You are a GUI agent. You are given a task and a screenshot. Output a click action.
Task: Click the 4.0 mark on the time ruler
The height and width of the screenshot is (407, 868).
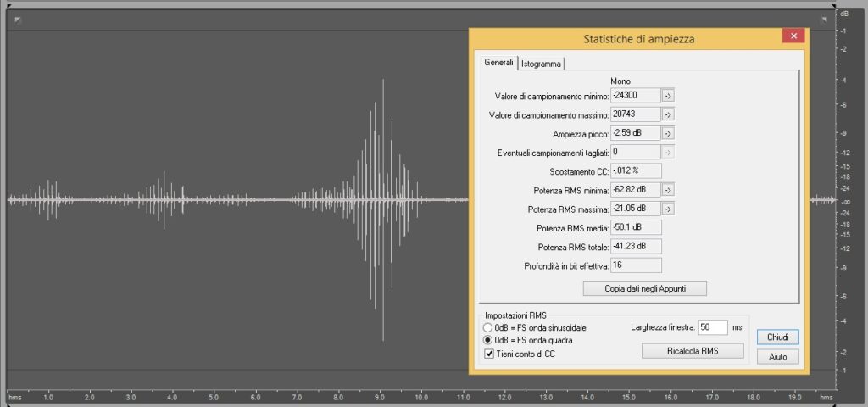pos(172,397)
